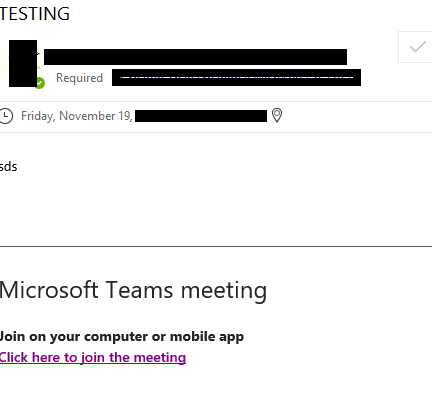Open the sender's avatar picture
The height and width of the screenshot is (414, 432).
23,63
